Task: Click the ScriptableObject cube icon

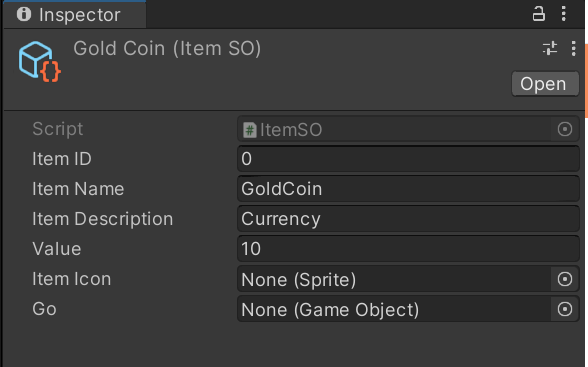Action: 39,62
